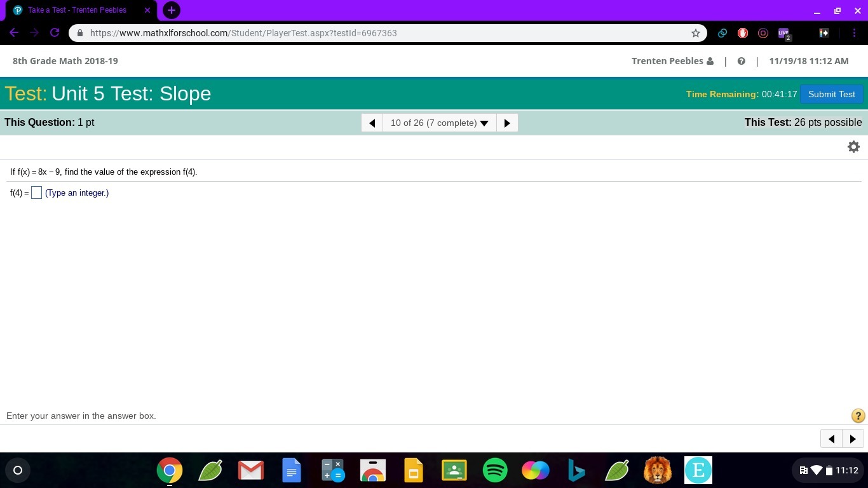Image resolution: width=868 pixels, height=488 pixels.
Task: Click the black-and-red arrow extension icon
Action: (x=824, y=33)
